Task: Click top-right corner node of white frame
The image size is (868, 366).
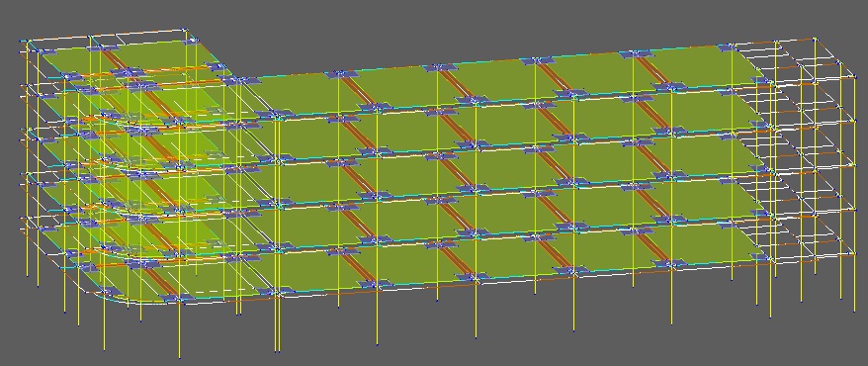Action: pyautogui.click(x=816, y=39)
